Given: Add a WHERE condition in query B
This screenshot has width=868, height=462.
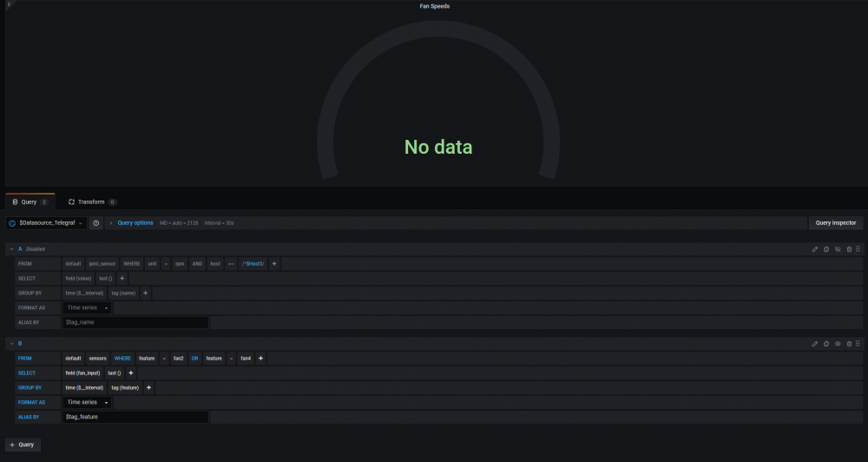Looking at the screenshot, I should (260, 359).
